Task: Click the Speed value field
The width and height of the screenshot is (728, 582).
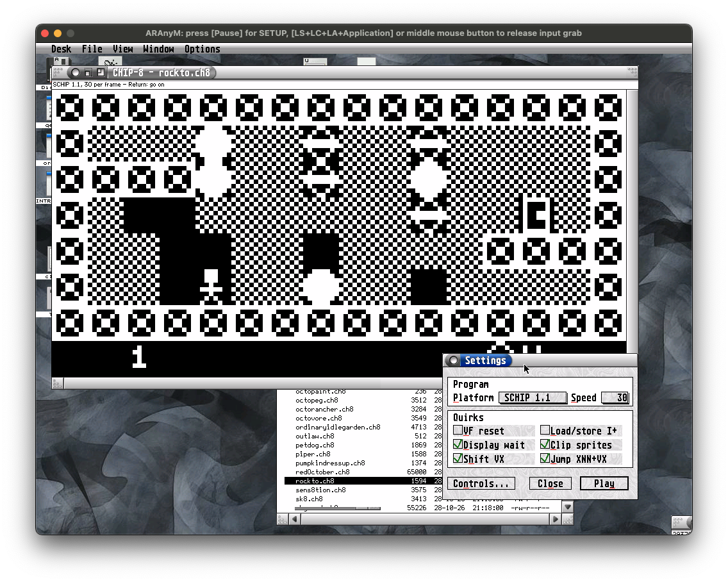Action: click(615, 397)
